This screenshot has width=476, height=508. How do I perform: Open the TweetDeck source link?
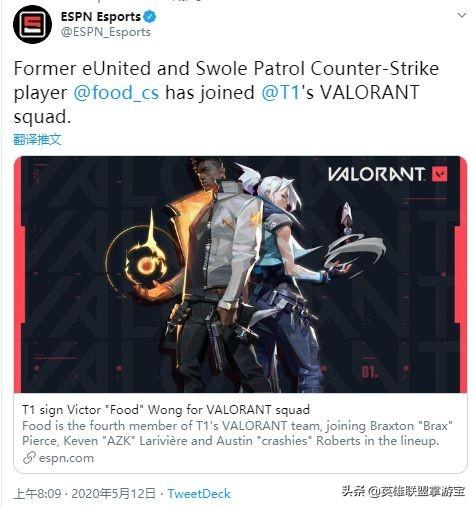point(199,493)
